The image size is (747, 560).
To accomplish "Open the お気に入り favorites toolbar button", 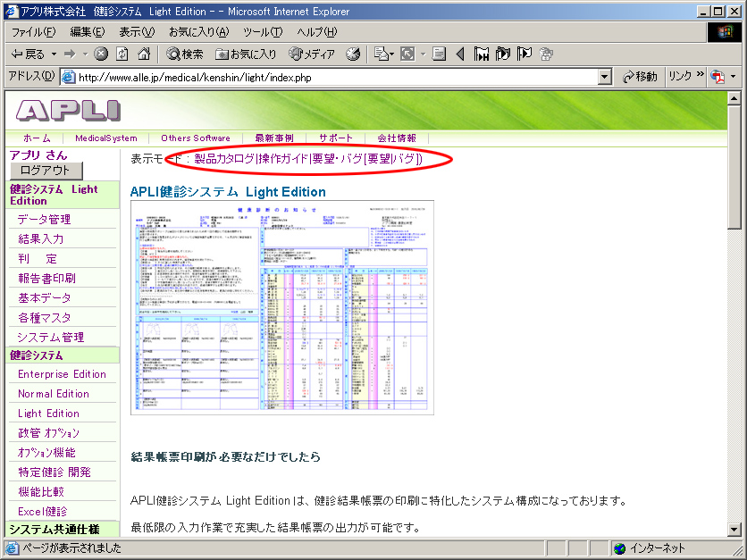I will coord(246,54).
